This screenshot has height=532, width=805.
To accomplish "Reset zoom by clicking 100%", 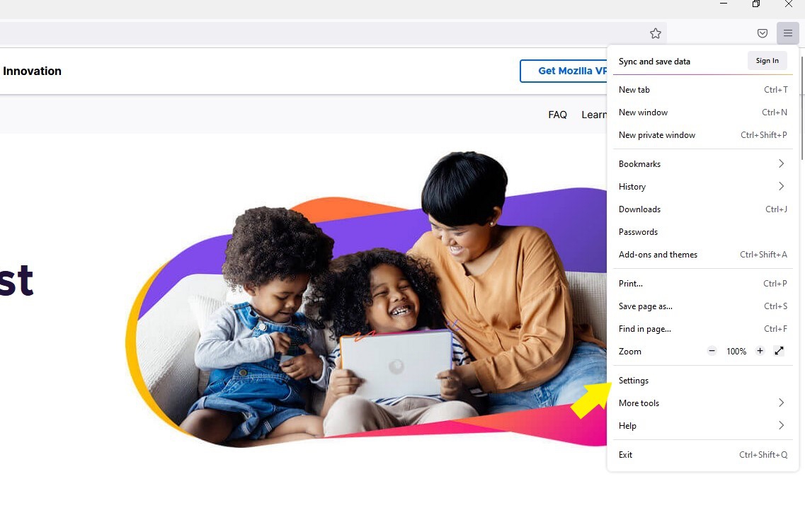I will tap(736, 352).
